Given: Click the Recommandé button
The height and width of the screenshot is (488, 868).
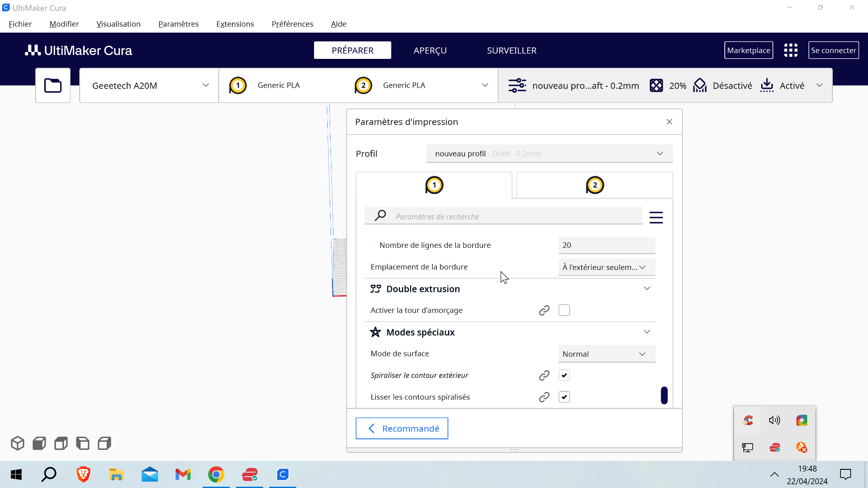Looking at the screenshot, I should pyautogui.click(x=402, y=428).
